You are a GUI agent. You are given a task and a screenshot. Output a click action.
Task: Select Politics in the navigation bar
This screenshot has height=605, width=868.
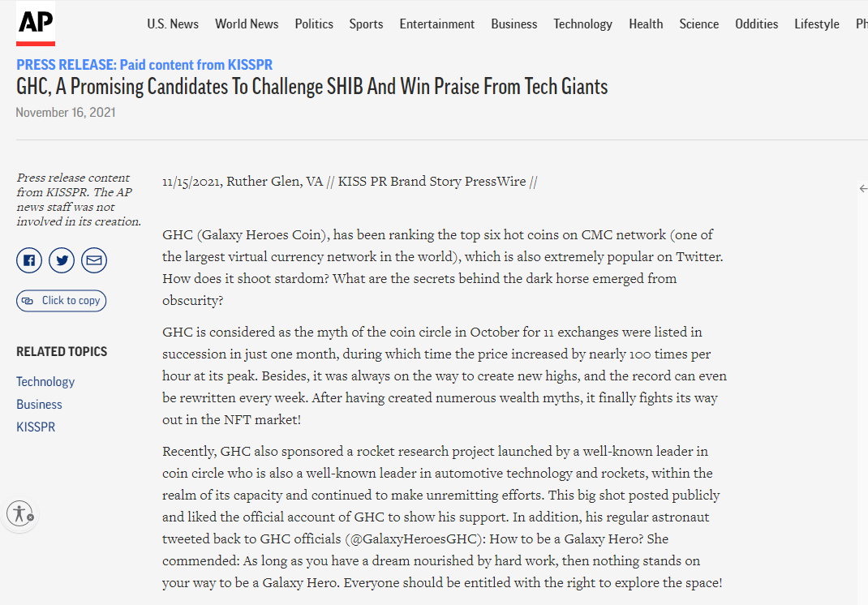(x=314, y=24)
